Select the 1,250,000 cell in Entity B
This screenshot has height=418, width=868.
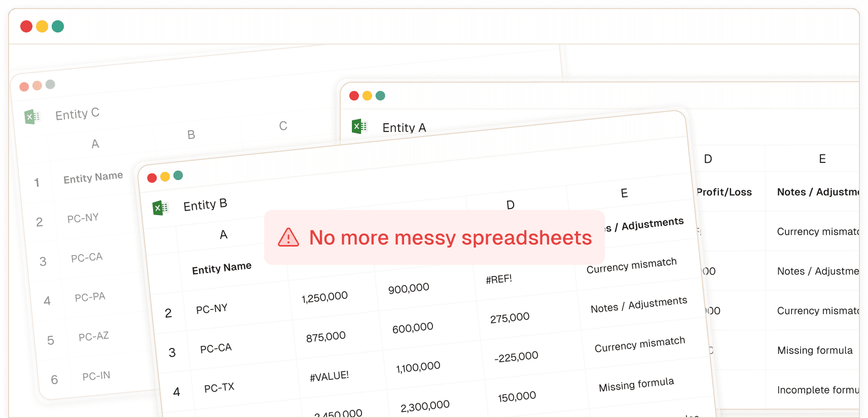(x=324, y=297)
